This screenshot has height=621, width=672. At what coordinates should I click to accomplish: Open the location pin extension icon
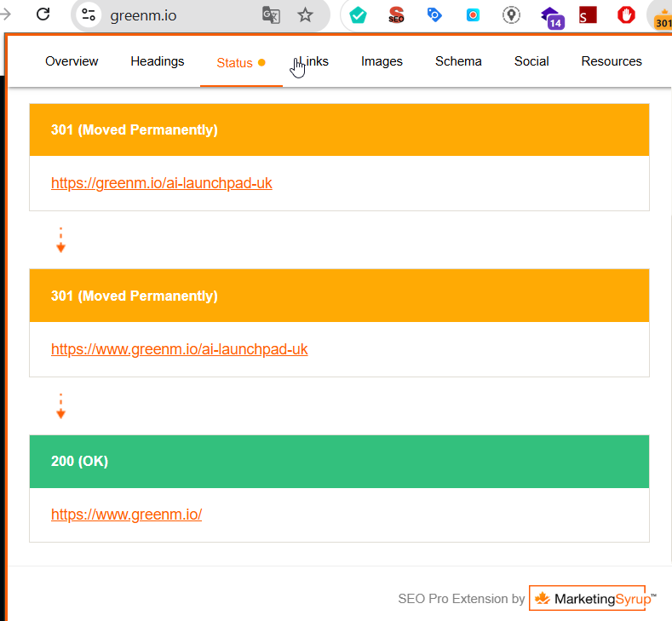511,15
